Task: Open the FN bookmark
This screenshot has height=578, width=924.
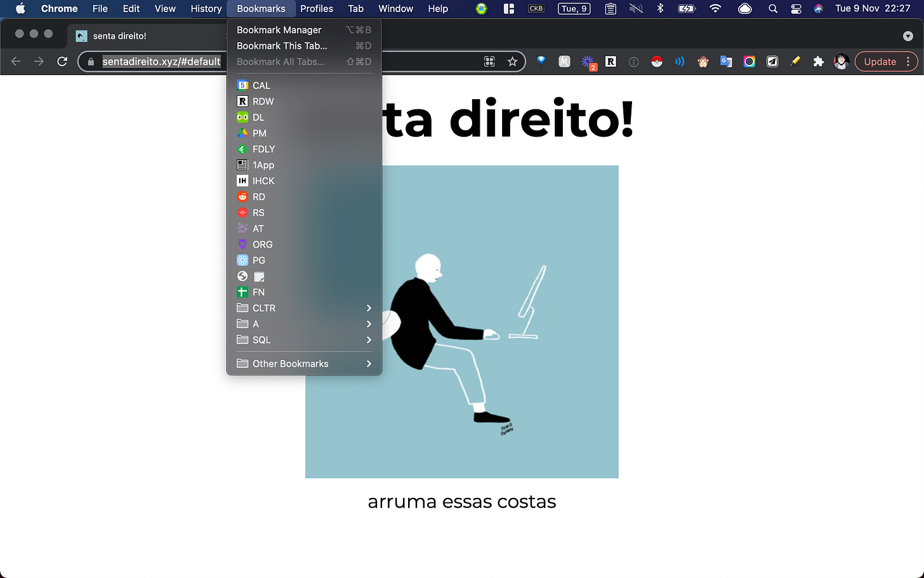Action: point(304,292)
